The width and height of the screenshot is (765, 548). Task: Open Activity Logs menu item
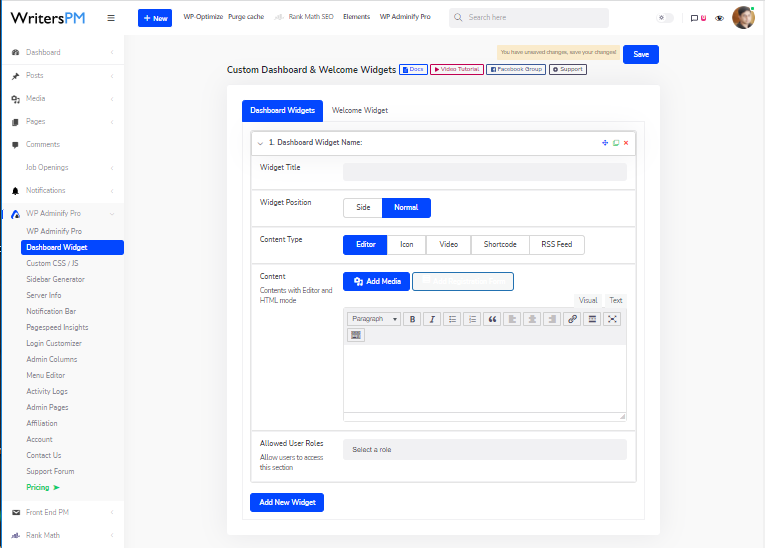coord(47,391)
